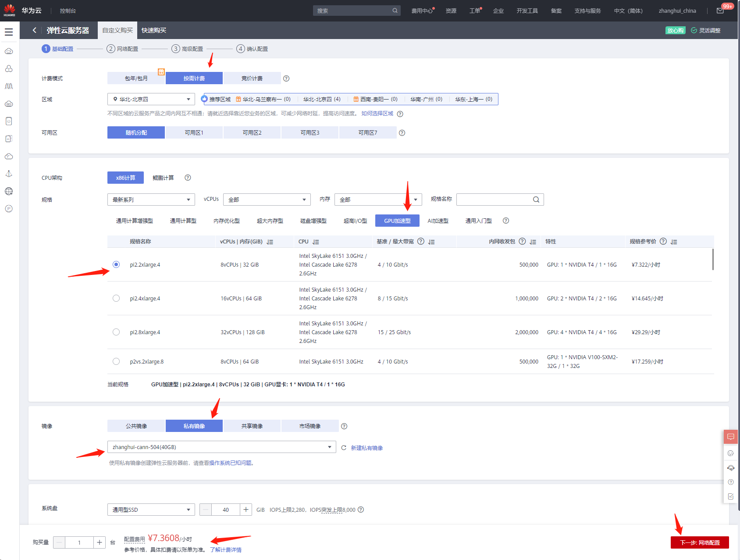The height and width of the screenshot is (560, 740).
Task: Choose 包年/包月 billing mode
Action: [x=136, y=78]
